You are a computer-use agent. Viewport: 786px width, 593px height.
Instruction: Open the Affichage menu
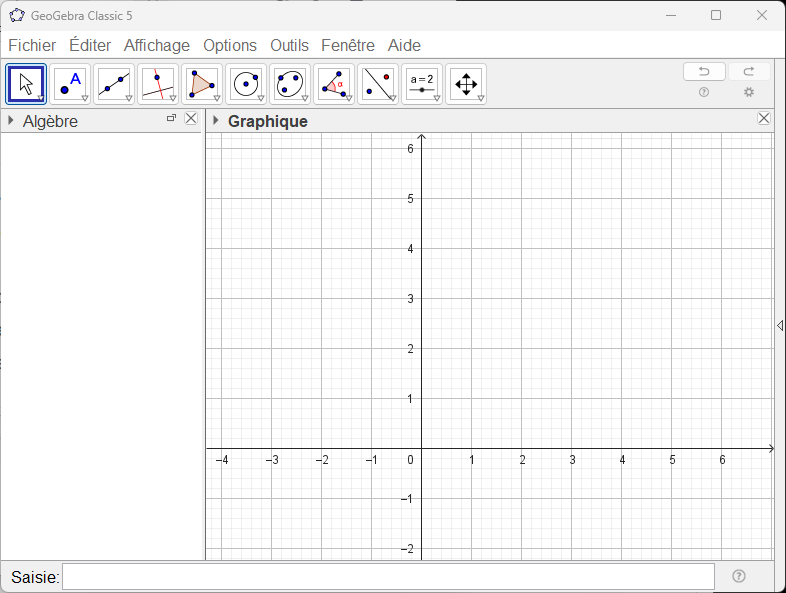(x=157, y=45)
